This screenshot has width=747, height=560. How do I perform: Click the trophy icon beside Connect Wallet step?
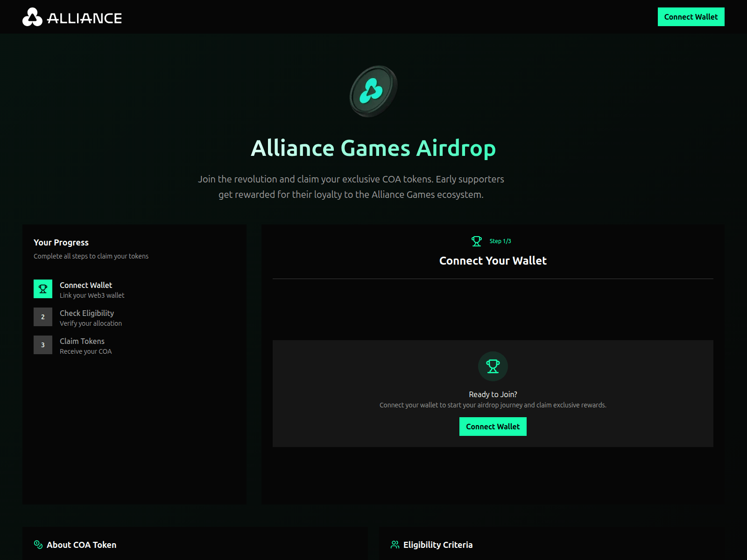42,288
